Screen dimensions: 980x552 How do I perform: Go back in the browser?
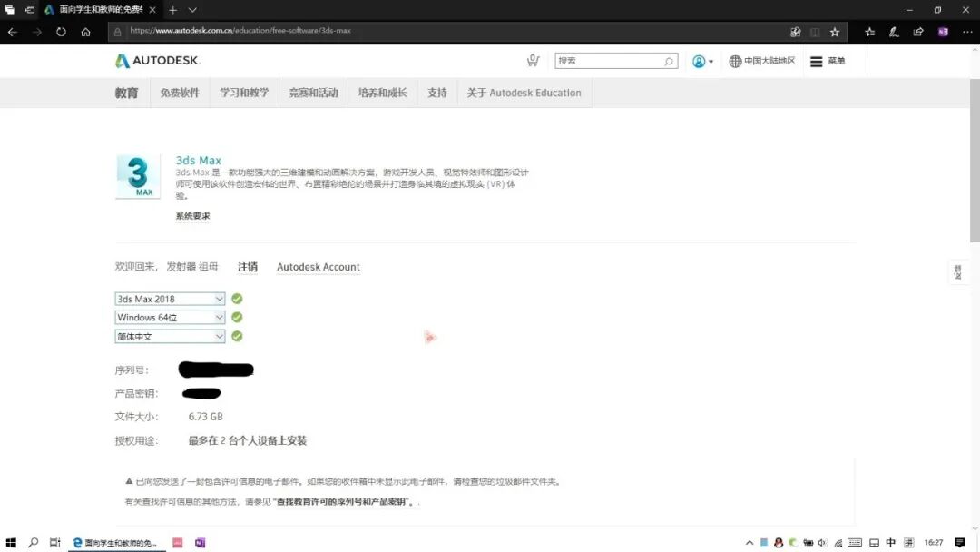click(13, 32)
